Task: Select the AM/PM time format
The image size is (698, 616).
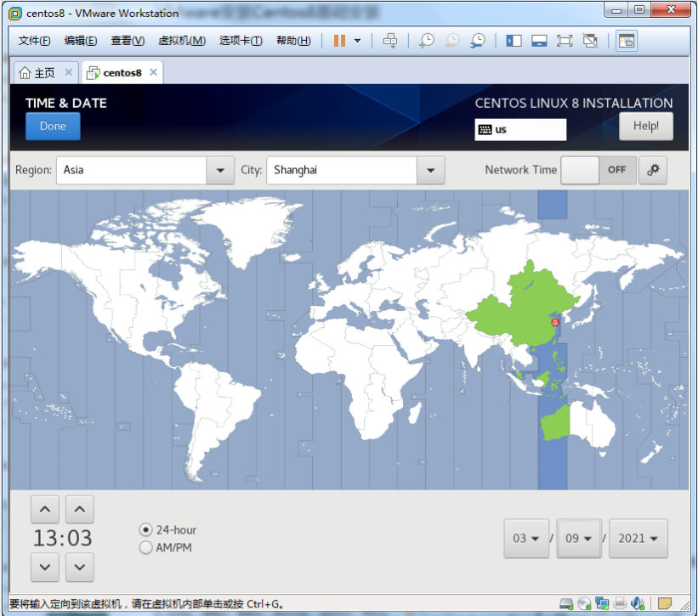Action: [145, 548]
